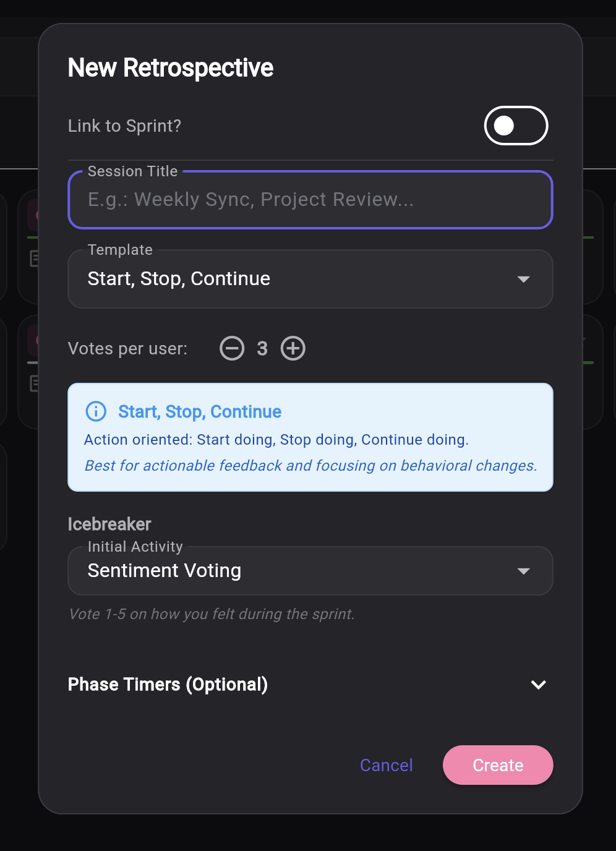This screenshot has width=616, height=851.
Task: Click the plus stepper to raise votes above 3
Action: pyautogui.click(x=293, y=348)
